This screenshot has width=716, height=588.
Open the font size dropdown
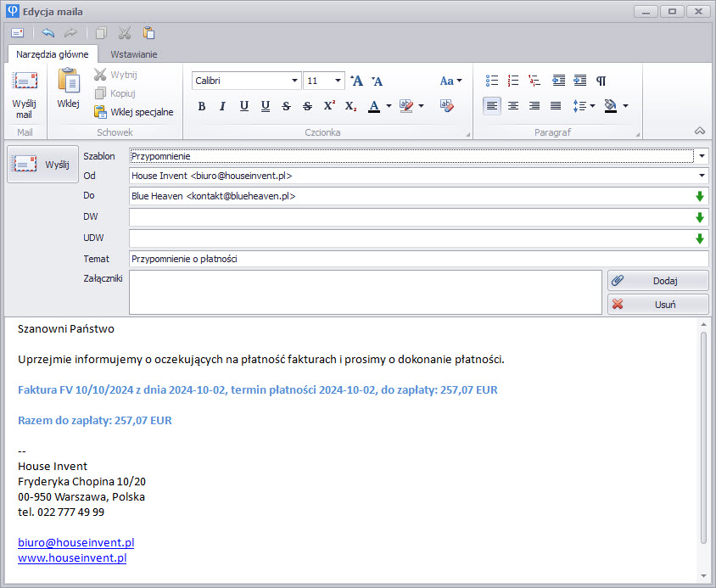tap(338, 81)
